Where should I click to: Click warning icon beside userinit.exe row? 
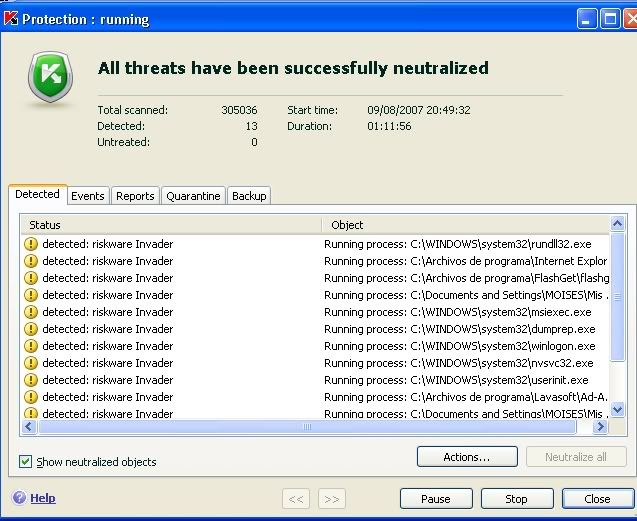click(x=30, y=380)
